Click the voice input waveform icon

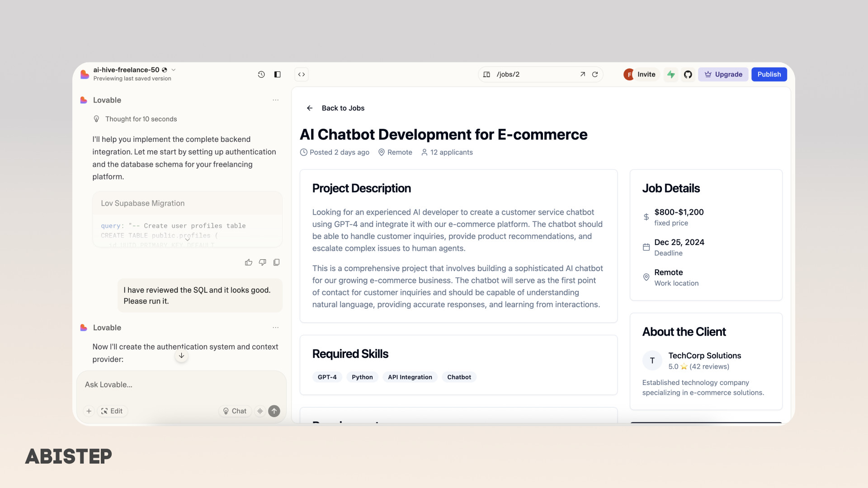click(x=260, y=411)
